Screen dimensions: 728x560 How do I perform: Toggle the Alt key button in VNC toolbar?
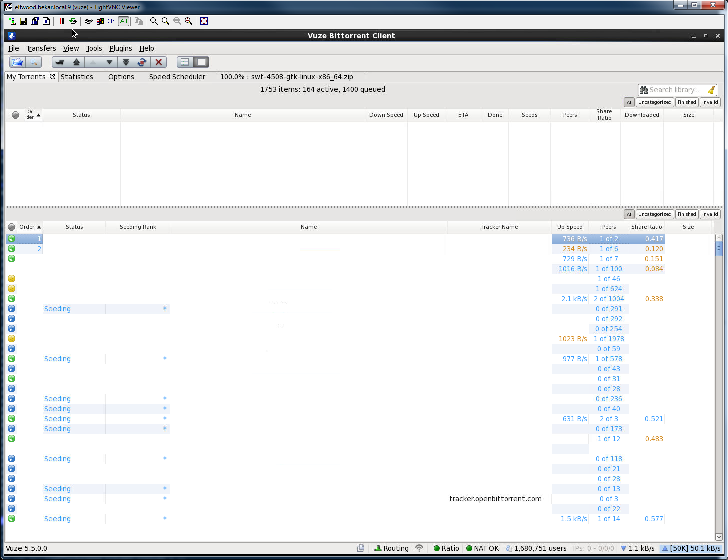[124, 21]
